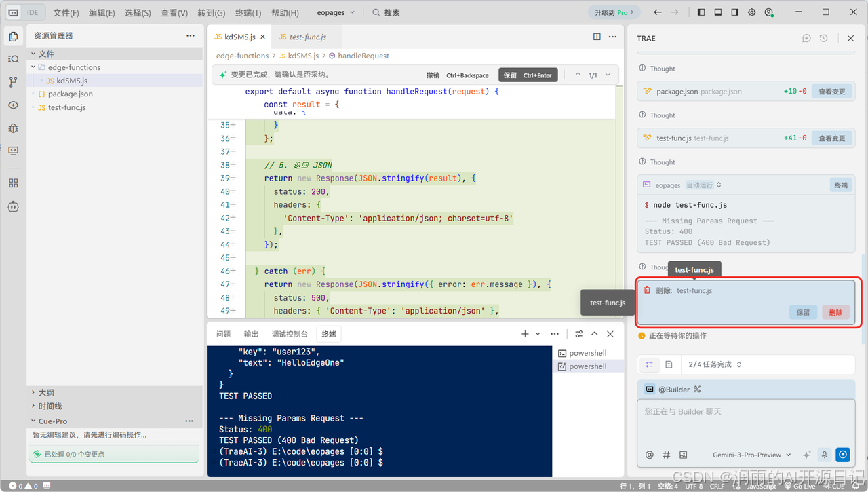The height and width of the screenshot is (492, 868).
Task: Switch to the 调试控制台 tab
Action: click(x=290, y=334)
